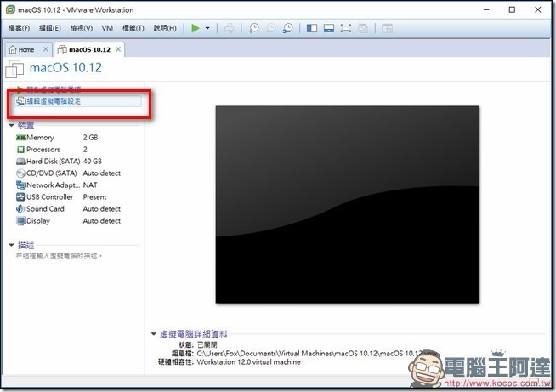The image size is (556, 392).
Task: Enter full screen mode icon
Action: (x=346, y=28)
